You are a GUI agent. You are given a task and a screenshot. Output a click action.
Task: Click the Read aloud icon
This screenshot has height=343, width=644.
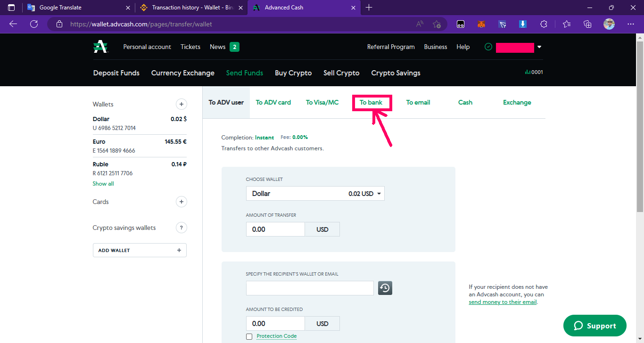(x=420, y=24)
